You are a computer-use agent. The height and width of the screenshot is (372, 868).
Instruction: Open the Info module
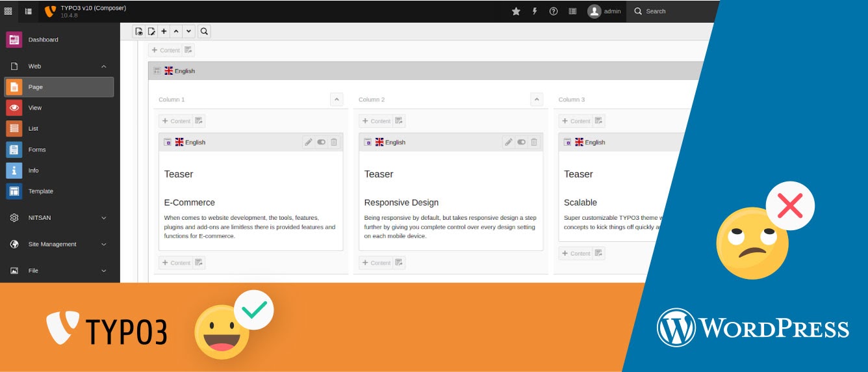coord(60,170)
